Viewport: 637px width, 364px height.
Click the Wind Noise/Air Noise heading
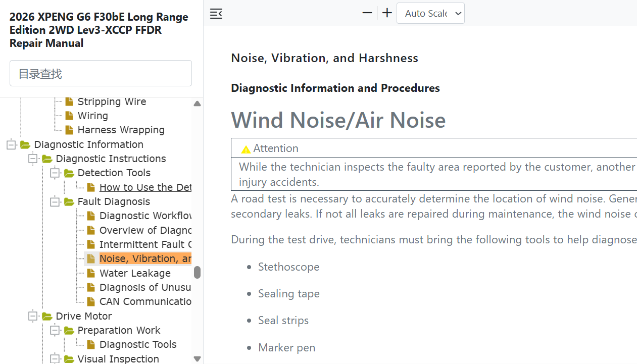338,120
